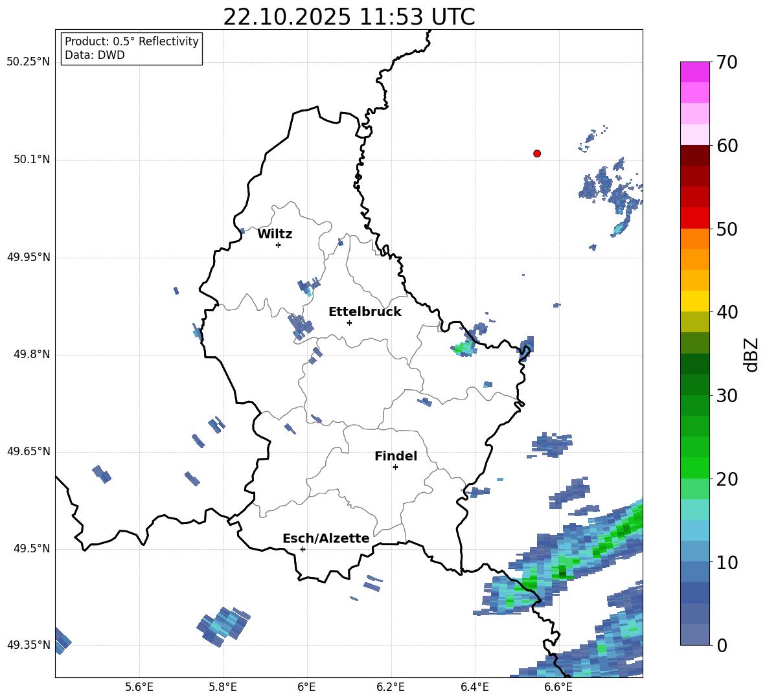Click the light blue colorbar segment near 10
The width and height of the screenshot is (767, 700).
tap(694, 551)
